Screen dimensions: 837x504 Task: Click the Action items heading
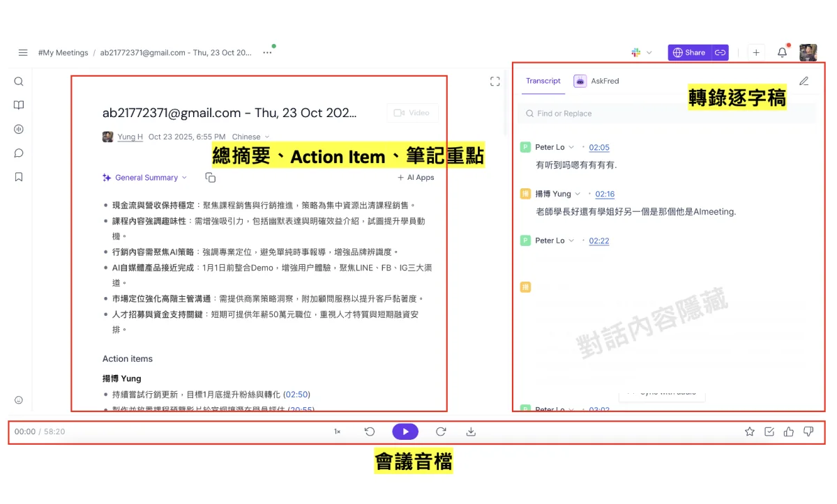pyautogui.click(x=128, y=358)
